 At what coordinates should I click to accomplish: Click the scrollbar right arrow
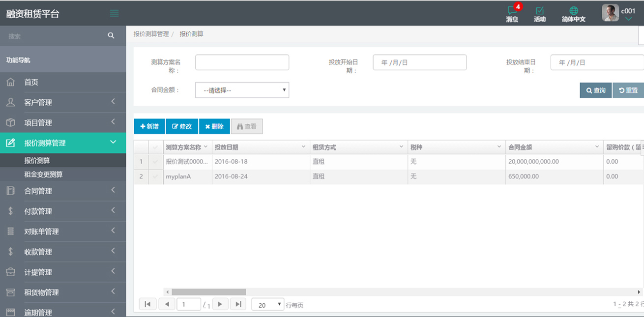639,292
